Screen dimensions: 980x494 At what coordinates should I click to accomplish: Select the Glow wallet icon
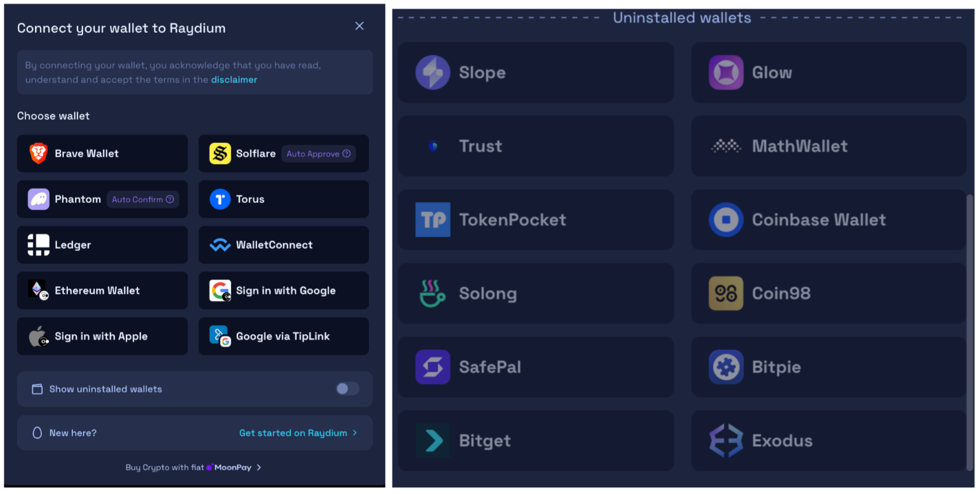[726, 72]
